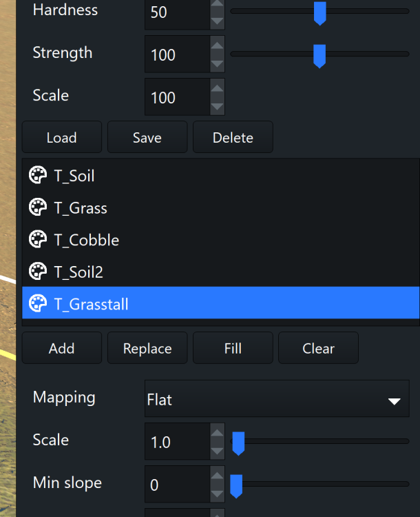The width and height of the screenshot is (420, 517).
Task: Click the Delete button
Action: coord(233,137)
